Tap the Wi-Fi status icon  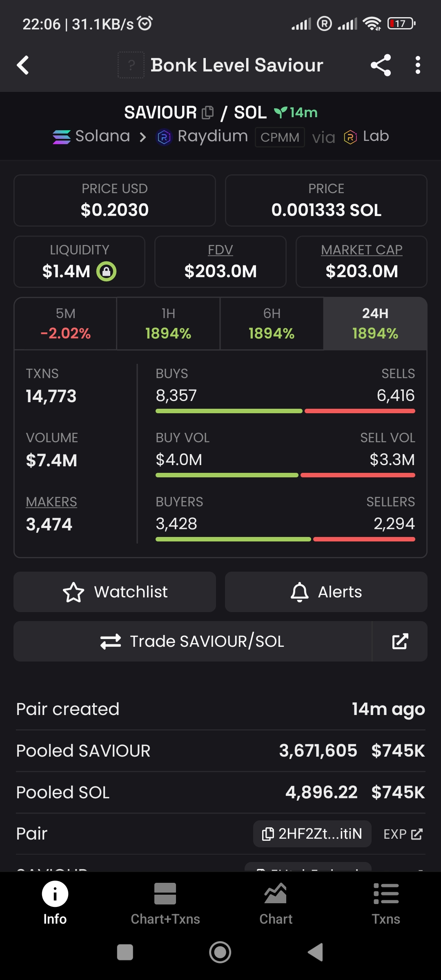(x=372, y=24)
